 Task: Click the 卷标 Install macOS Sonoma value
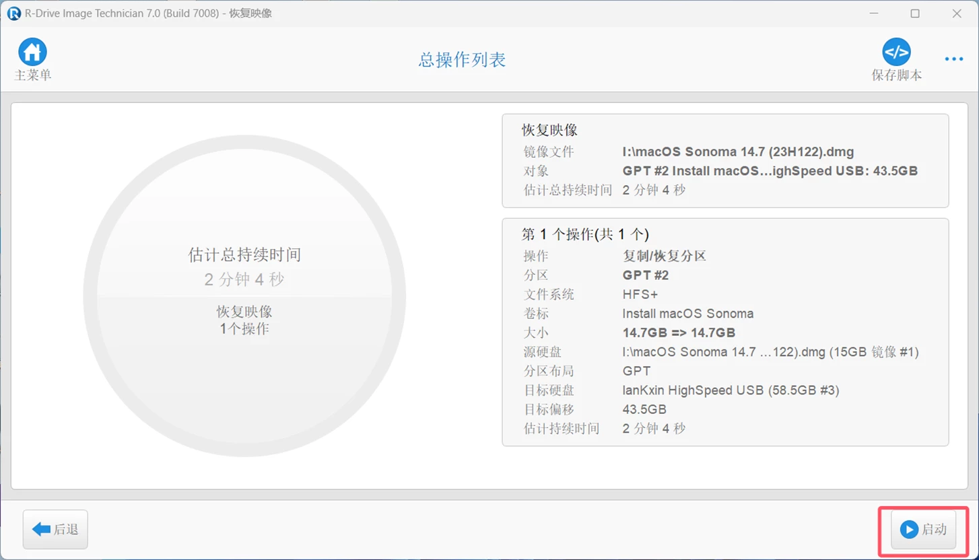687,314
